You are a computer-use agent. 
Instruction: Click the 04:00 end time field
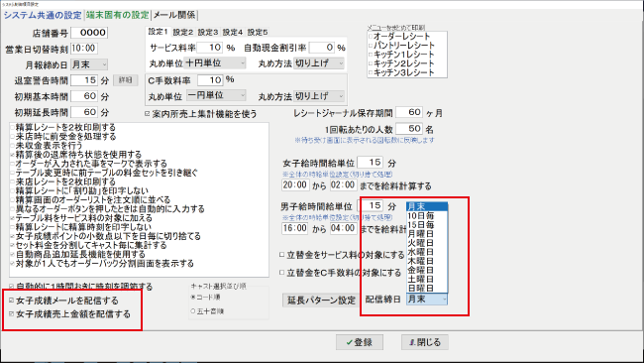point(344,228)
